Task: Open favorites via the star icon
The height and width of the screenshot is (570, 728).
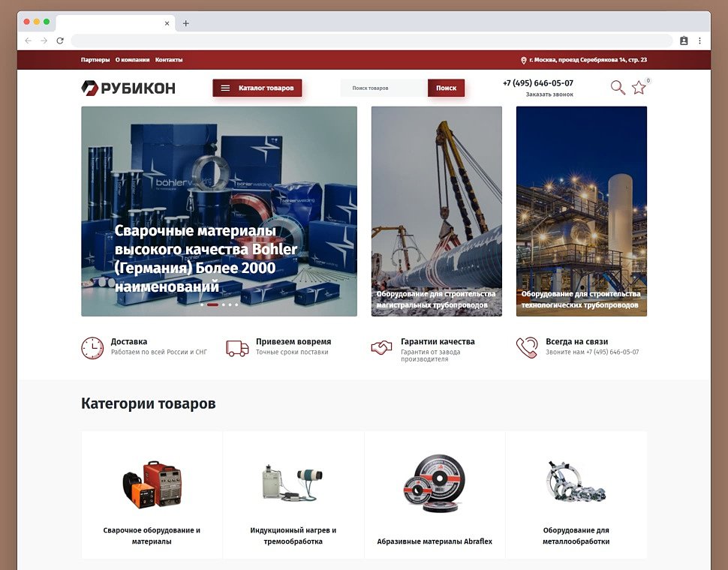Action: tap(639, 87)
